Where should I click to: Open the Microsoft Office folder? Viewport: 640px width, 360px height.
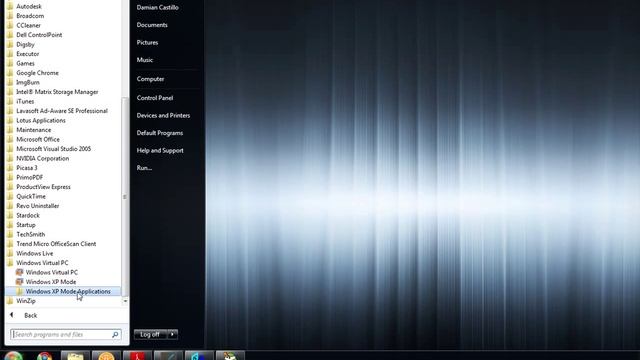point(38,139)
